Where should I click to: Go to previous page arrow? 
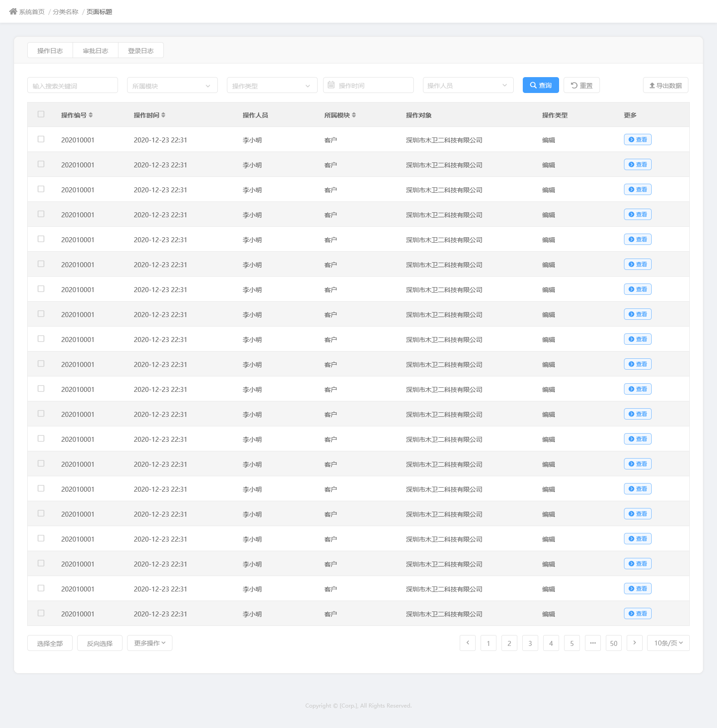467,643
